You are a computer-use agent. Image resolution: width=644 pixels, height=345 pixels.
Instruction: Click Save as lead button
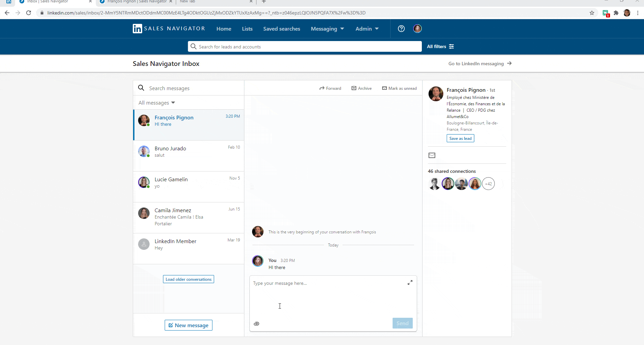point(460,138)
